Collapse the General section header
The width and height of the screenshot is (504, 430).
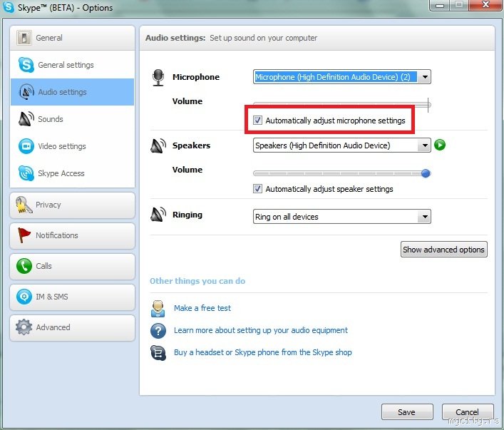coord(72,38)
